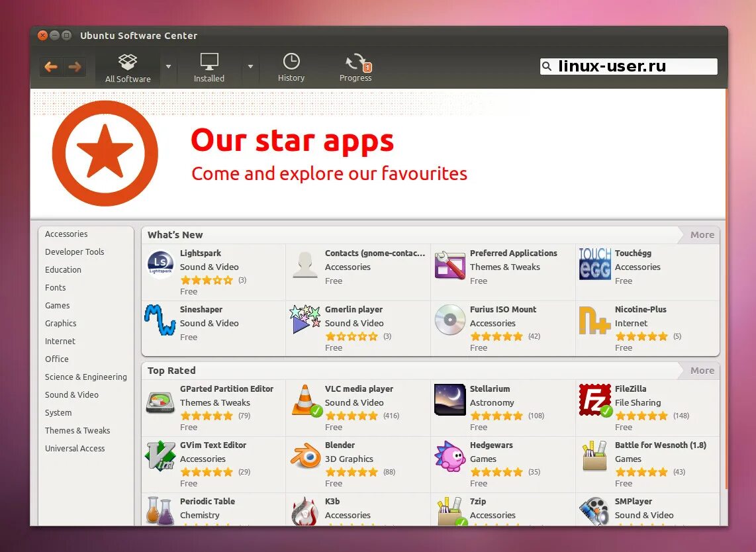Click the VLC media player star rating
The width and height of the screenshot is (756, 552).
click(x=352, y=416)
